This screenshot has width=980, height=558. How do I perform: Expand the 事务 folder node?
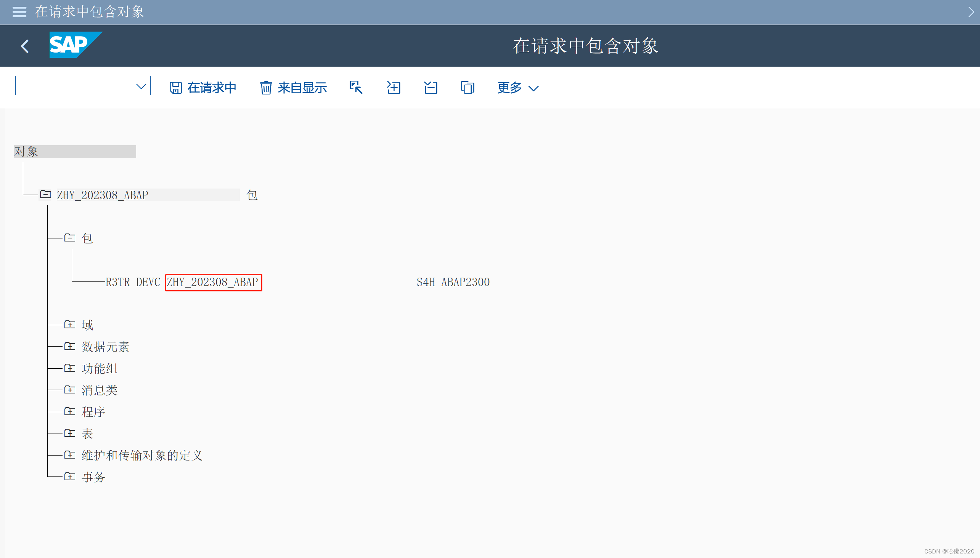coord(70,477)
